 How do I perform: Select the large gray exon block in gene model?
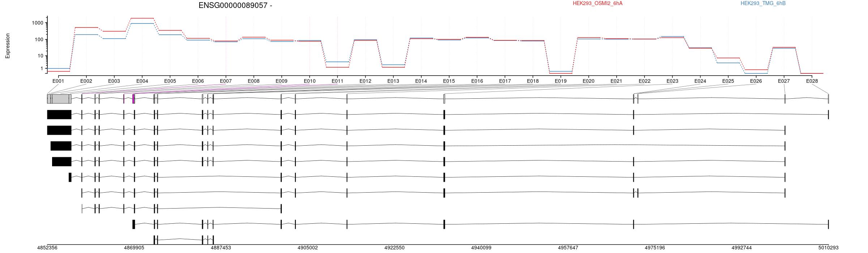[59, 99]
